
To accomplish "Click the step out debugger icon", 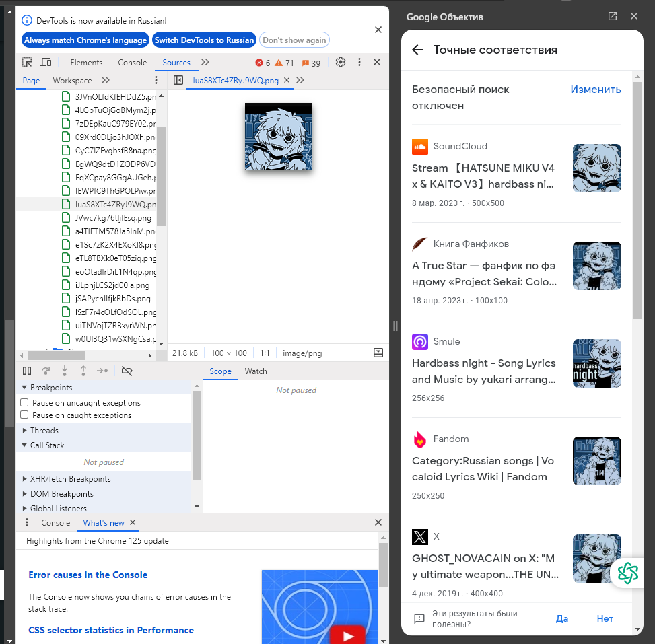I will pyautogui.click(x=83, y=371).
